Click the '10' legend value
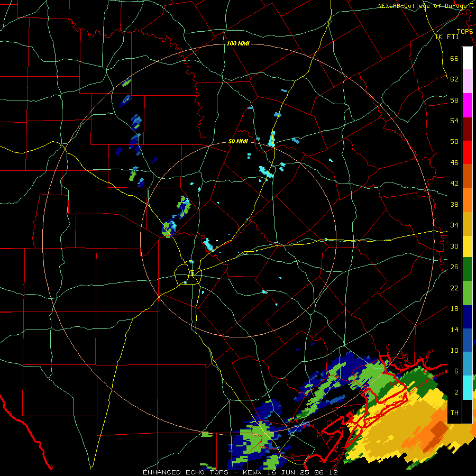Image resolution: width=476 pixels, height=476 pixels. coord(454,350)
